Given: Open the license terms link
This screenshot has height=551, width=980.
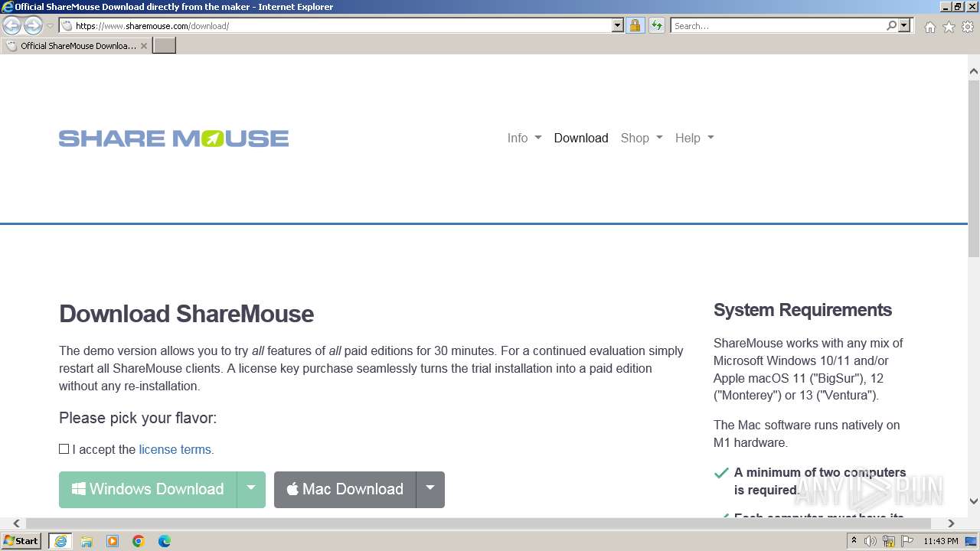Looking at the screenshot, I should (x=176, y=449).
